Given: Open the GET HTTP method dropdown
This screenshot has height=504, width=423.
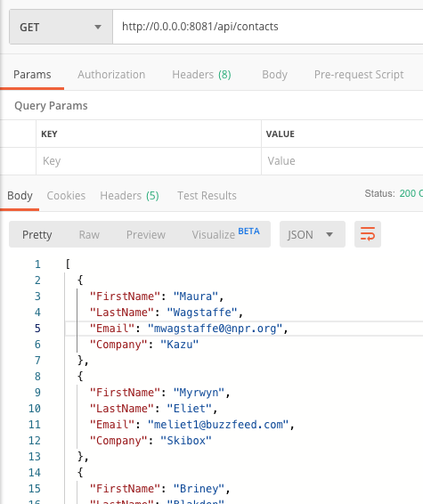Looking at the screenshot, I should [x=61, y=27].
